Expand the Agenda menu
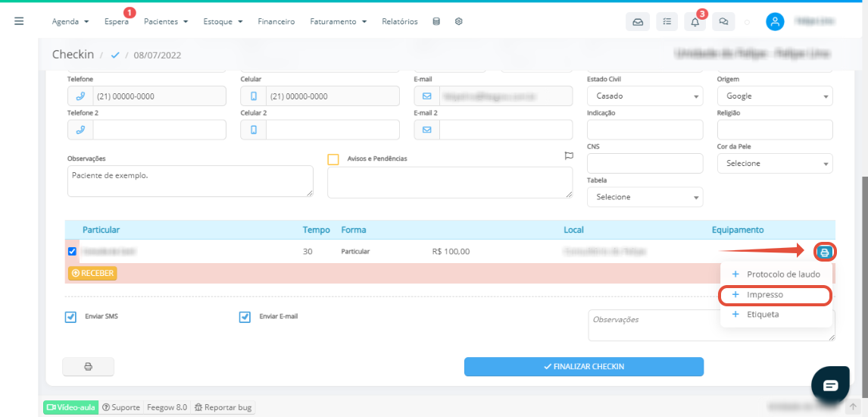 pyautogui.click(x=70, y=21)
